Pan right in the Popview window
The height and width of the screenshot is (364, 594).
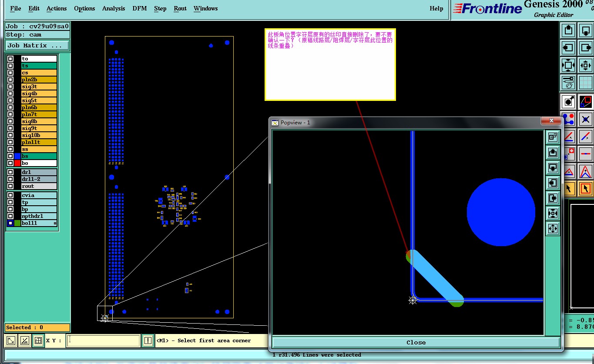[x=553, y=198]
